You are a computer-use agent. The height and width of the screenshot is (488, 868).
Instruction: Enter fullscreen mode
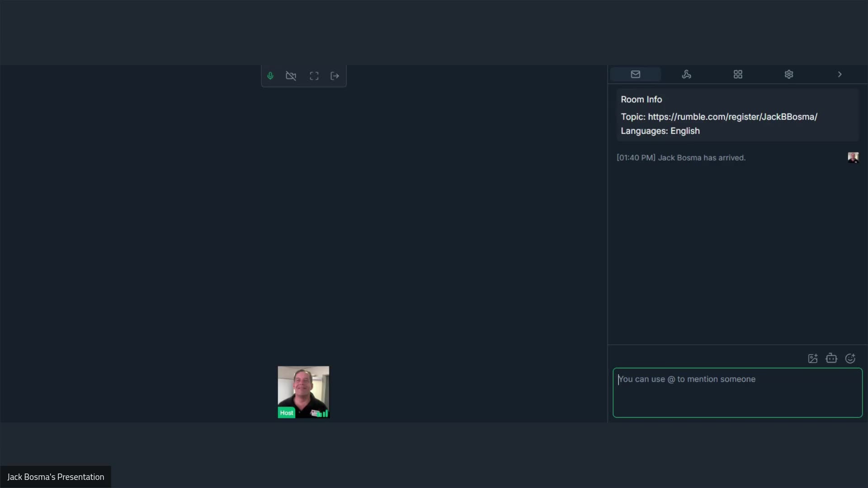314,76
